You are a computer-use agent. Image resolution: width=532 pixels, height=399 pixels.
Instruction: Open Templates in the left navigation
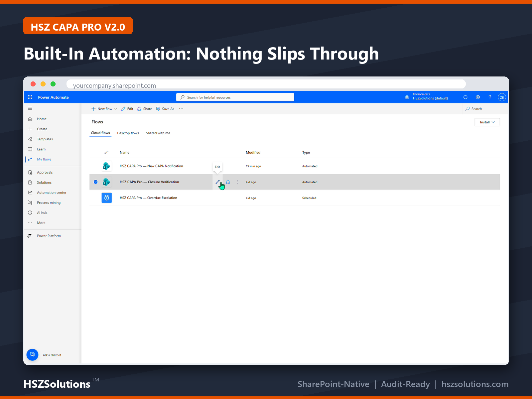click(45, 139)
